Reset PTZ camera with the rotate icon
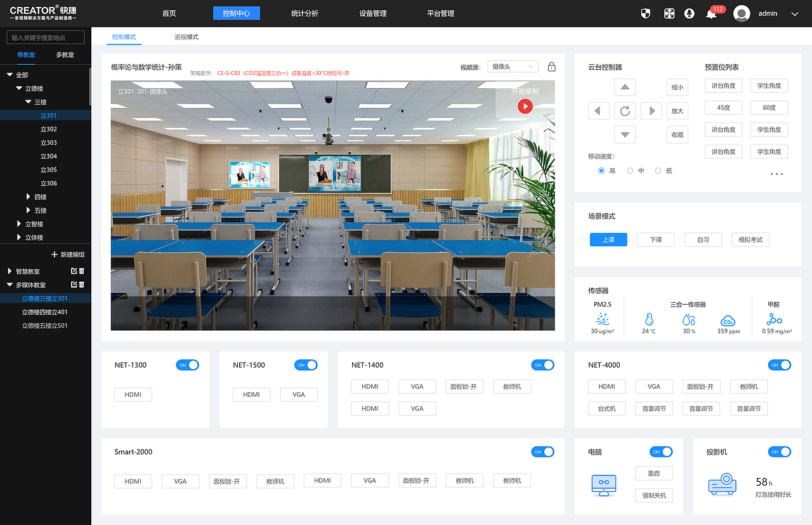 pyautogui.click(x=625, y=111)
